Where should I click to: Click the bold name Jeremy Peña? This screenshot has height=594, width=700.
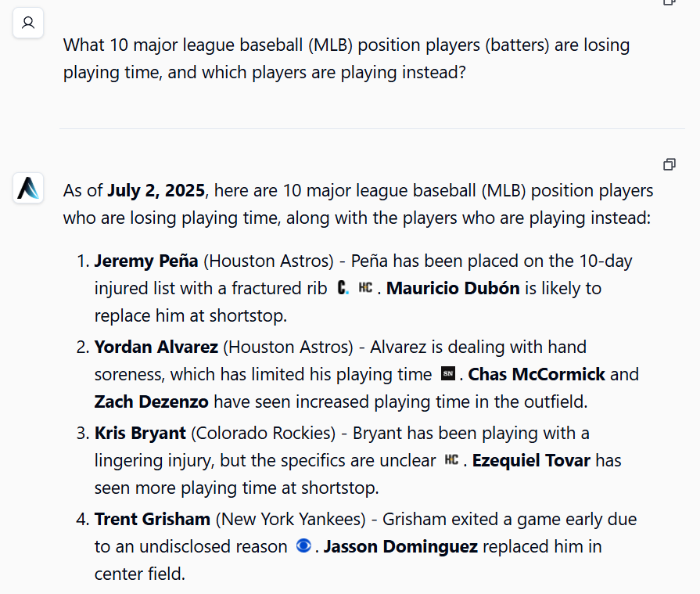(146, 261)
